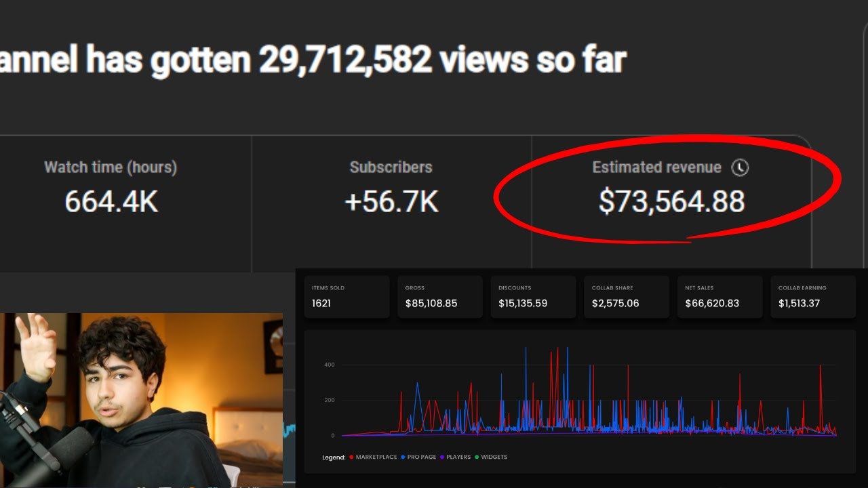Click the Gross card showing $85,108.85
868x488 pixels.
click(x=439, y=297)
